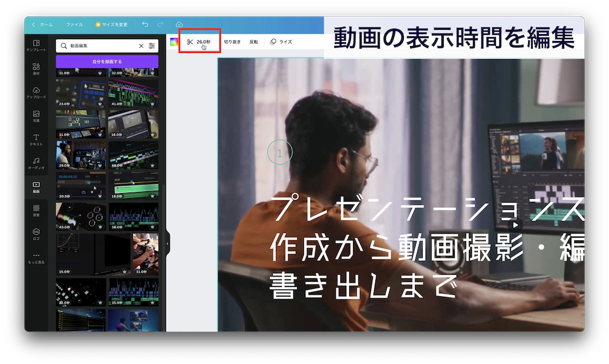Select the 素材 (Elements) sidebar icon
Screen dimensions: 609x364
click(x=35, y=67)
